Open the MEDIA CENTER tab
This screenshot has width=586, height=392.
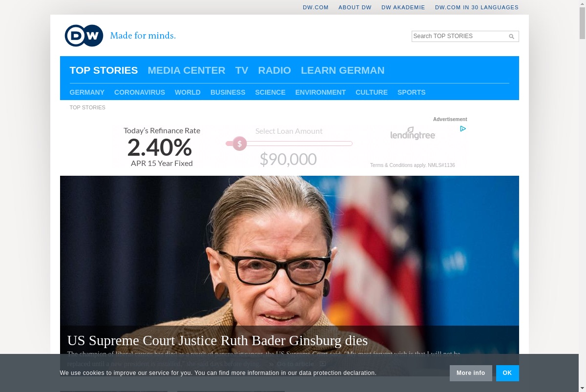click(187, 70)
